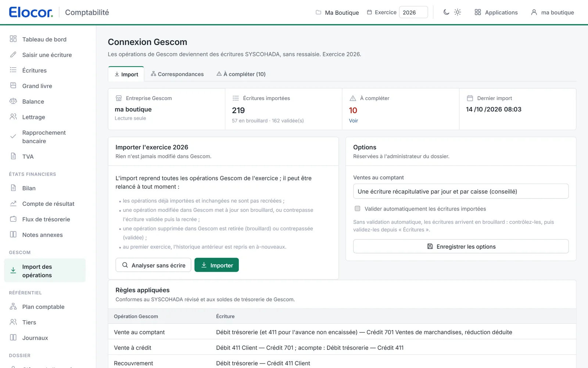
Task: Click the Plan comptable hierarchy icon
Action: click(x=13, y=307)
